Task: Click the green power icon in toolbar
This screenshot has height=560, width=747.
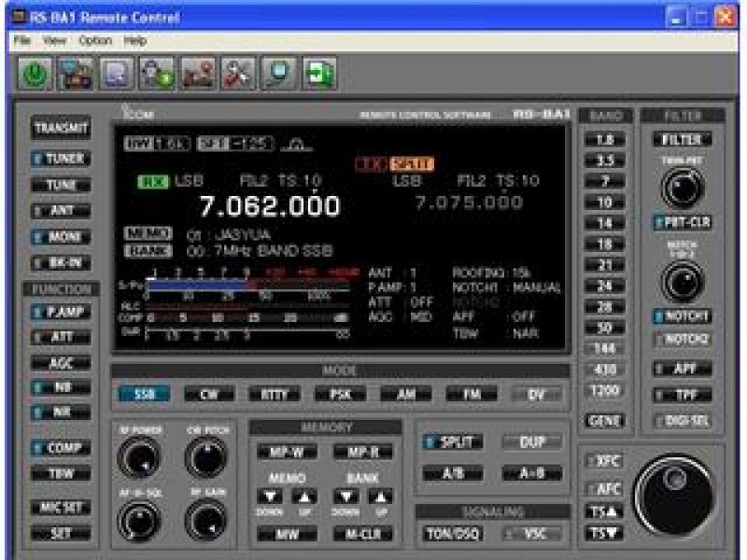Action: pos(35,74)
